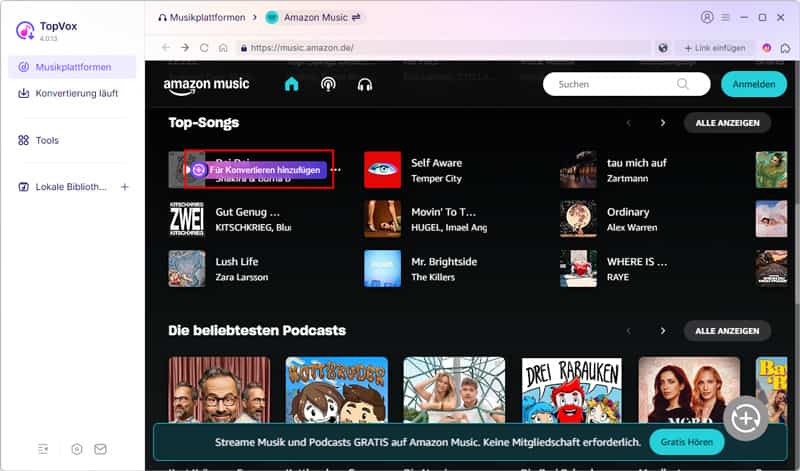Viewport: 800px width, 471px height.
Task: Open artist Temper City
Action: click(436, 179)
